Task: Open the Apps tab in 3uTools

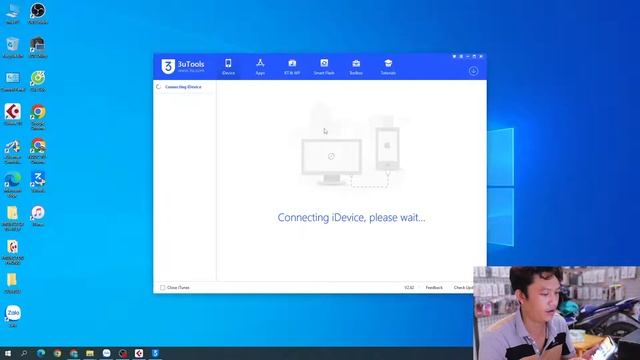Action: 260,67
